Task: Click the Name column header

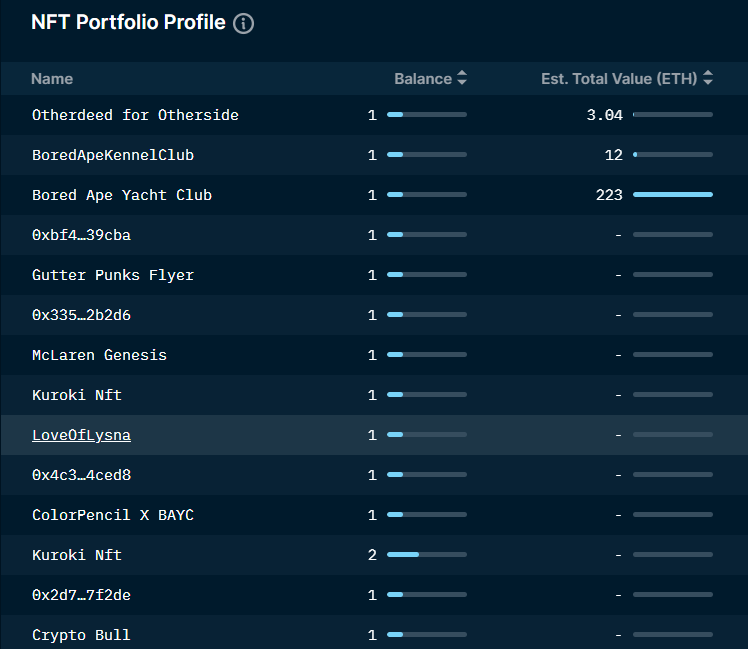Action: 52,79
